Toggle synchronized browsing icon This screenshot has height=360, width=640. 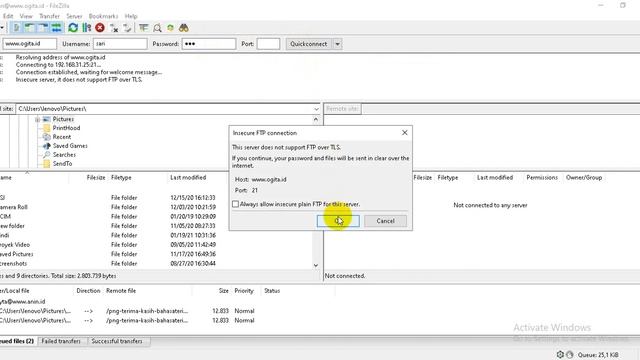pos(170,28)
